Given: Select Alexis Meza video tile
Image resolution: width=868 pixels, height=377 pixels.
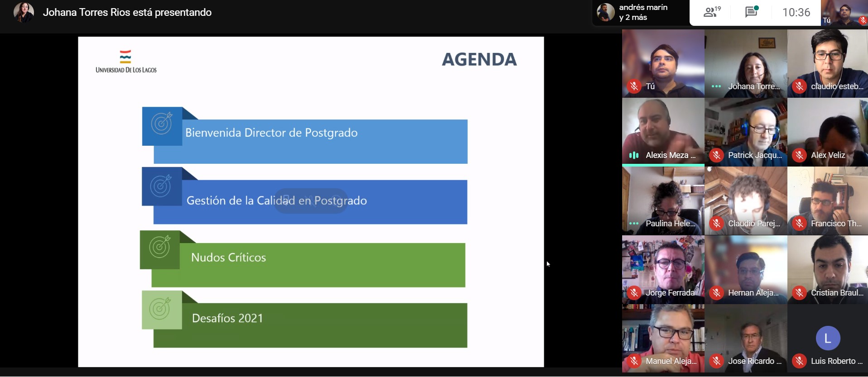Looking at the screenshot, I should pyautogui.click(x=663, y=132).
